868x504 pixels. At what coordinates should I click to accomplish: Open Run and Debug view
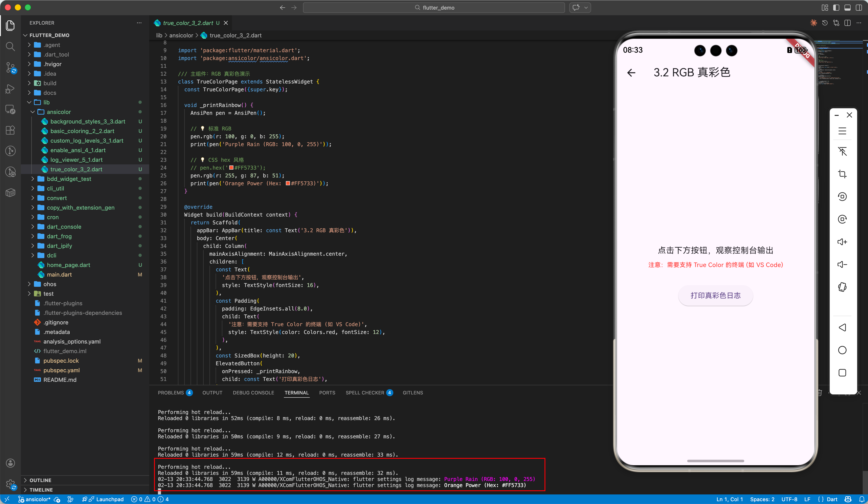[10, 89]
